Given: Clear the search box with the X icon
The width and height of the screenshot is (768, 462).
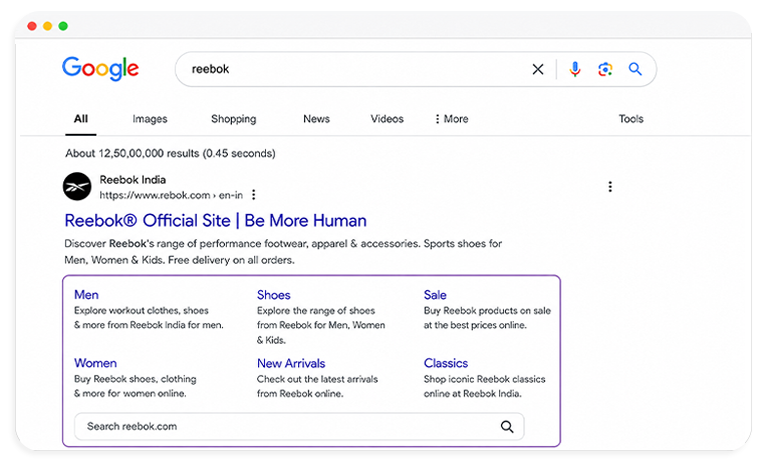Looking at the screenshot, I should [538, 70].
